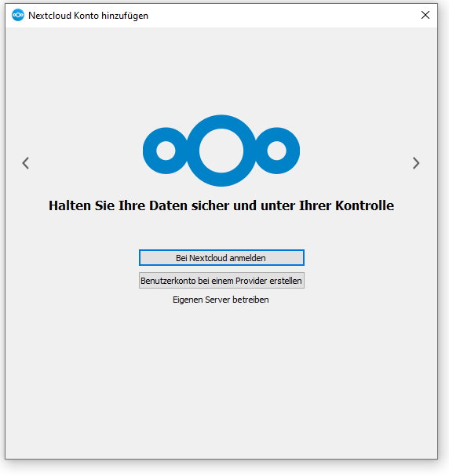The height and width of the screenshot is (476, 449).
Task: Open the 'Eigenen Server betreiben' link
Action: click(221, 300)
